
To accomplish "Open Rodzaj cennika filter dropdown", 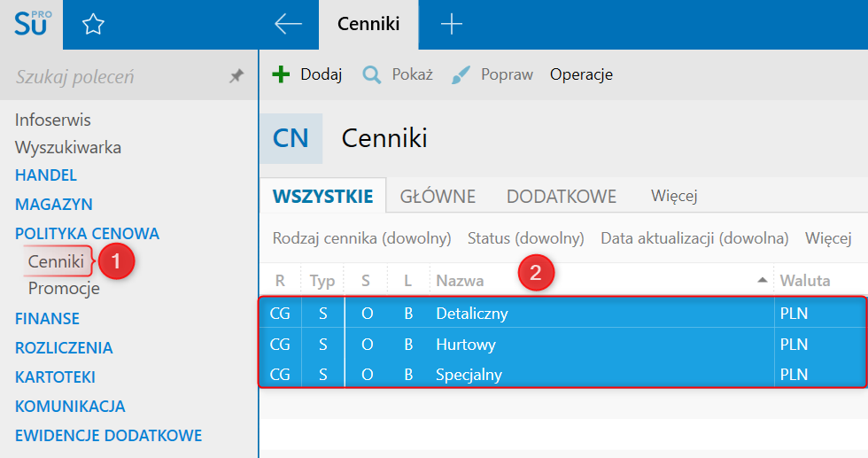I will (x=362, y=238).
